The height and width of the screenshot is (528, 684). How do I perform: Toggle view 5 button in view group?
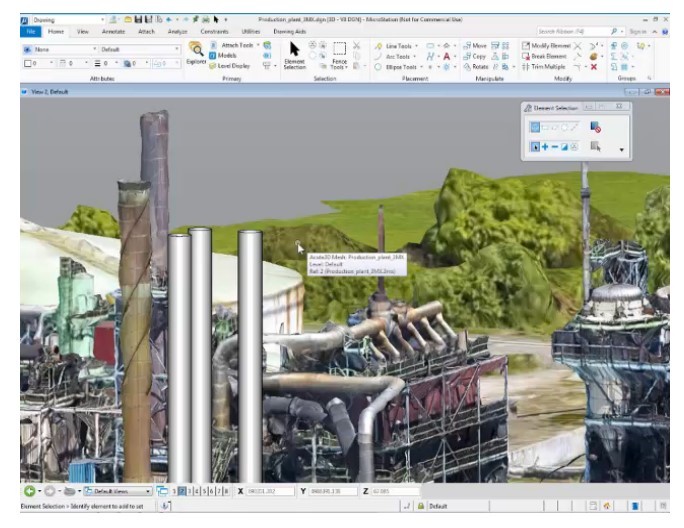[204, 491]
